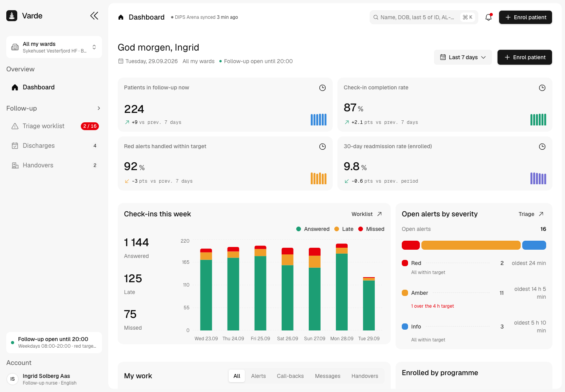Screen dimensions: 565x392
Task: Click Enrol patient button beside Last 7 days
Action: (525, 57)
